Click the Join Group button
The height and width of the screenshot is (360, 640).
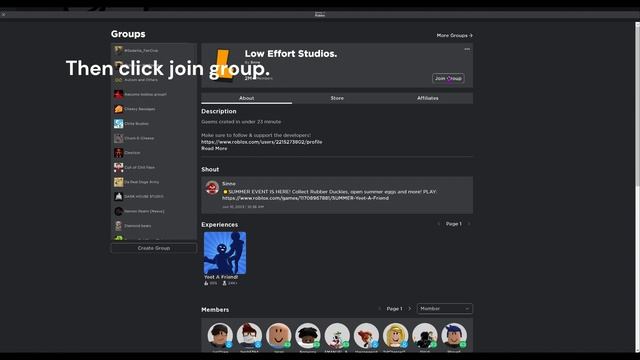point(448,78)
